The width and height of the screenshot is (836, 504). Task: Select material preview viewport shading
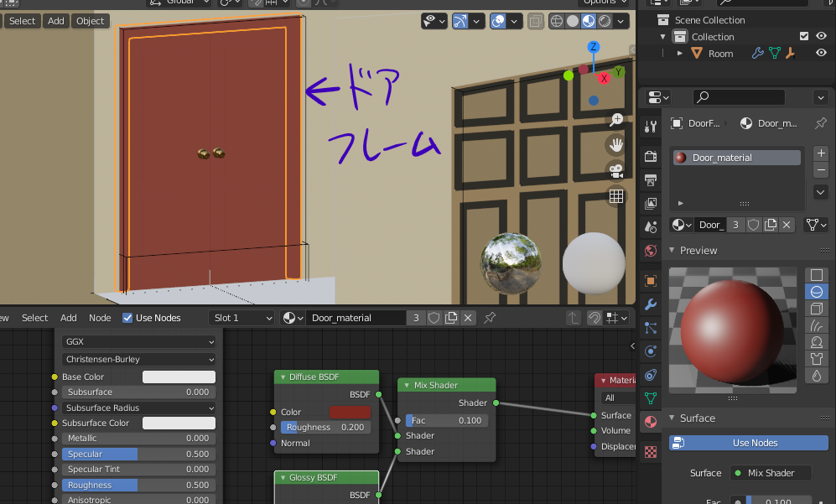tap(589, 21)
